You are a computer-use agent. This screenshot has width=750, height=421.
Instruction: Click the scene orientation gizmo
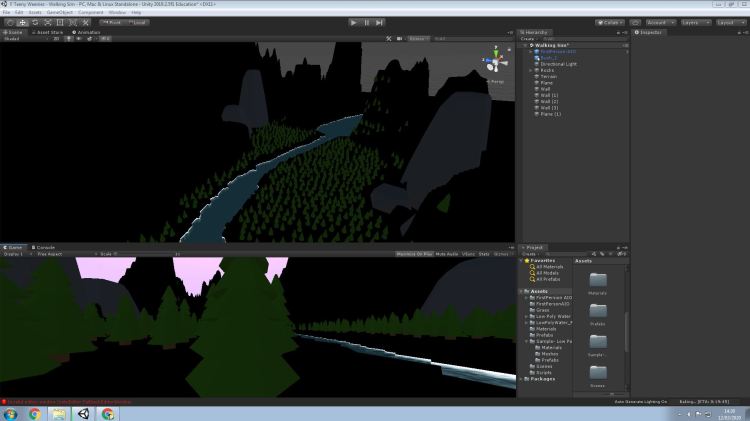coord(497,62)
